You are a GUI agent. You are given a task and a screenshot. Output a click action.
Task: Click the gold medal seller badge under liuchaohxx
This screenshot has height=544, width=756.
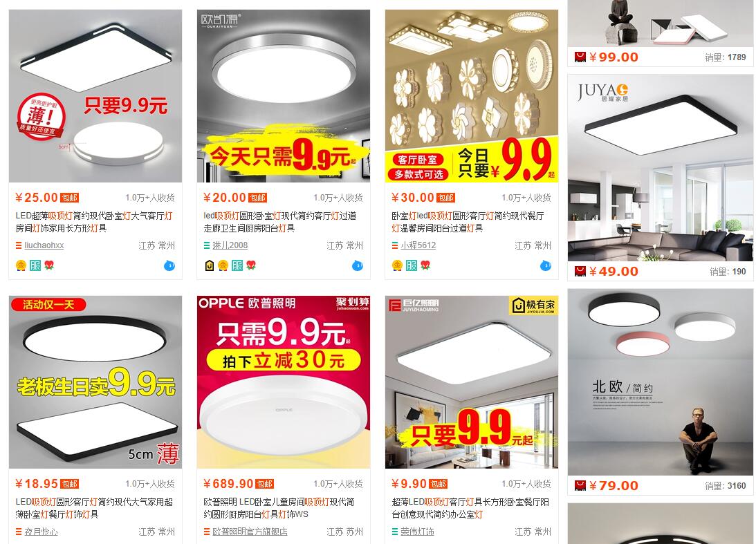click(x=21, y=265)
